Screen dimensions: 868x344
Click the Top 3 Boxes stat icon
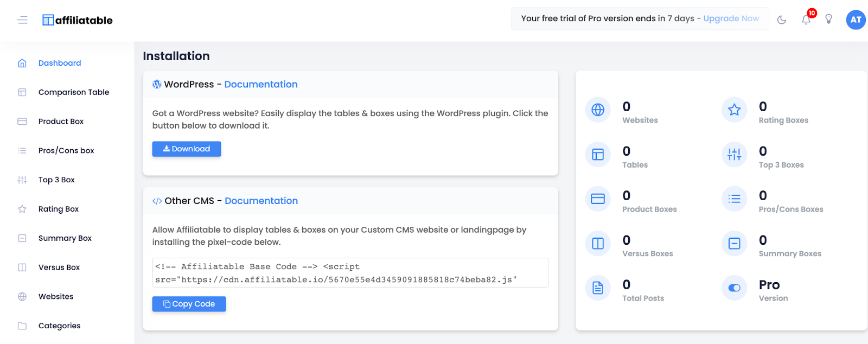tap(735, 155)
